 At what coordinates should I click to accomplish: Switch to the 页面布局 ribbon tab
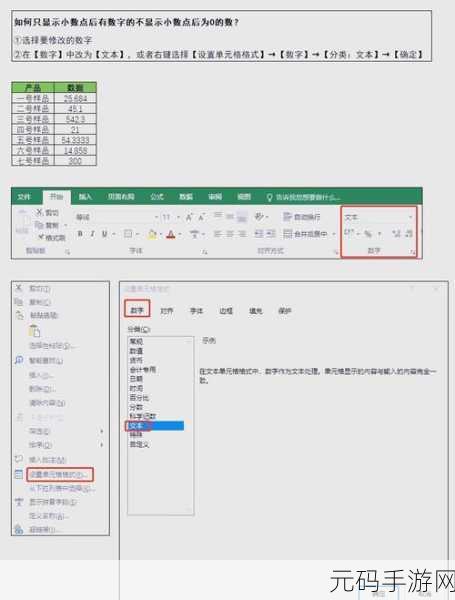click(121, 197)
